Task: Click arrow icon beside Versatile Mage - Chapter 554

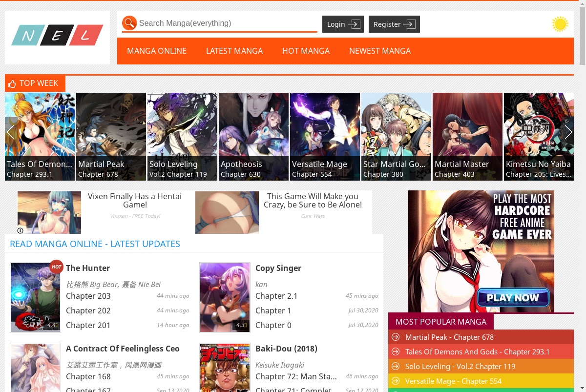Action: click(x=396, y=381)
